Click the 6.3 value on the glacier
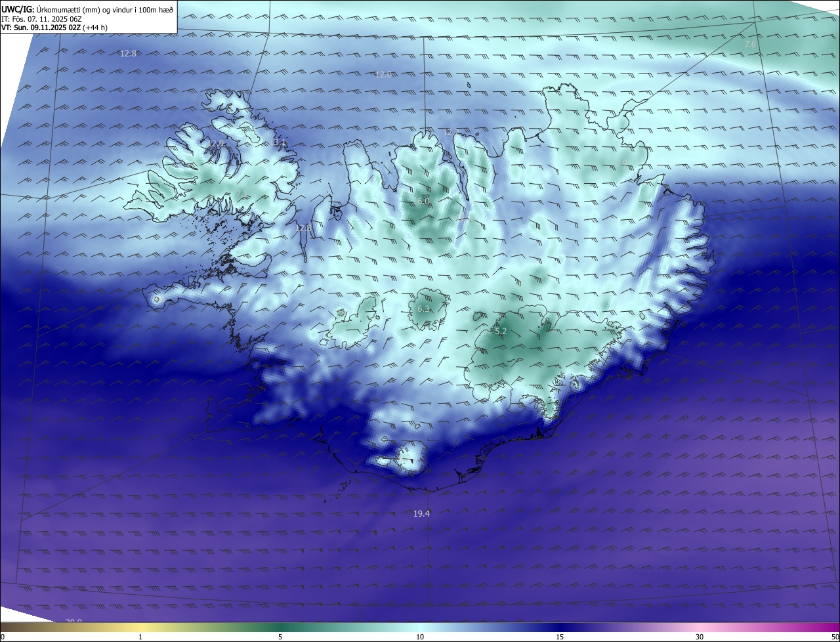The image size is (840, 642). (x=423, y=309)
